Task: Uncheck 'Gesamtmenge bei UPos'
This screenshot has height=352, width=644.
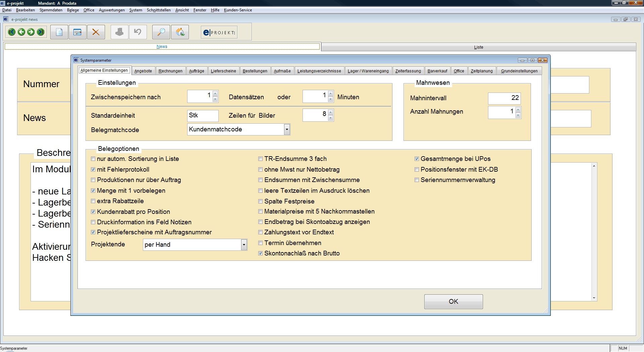Action: click(x=417, y=159)
